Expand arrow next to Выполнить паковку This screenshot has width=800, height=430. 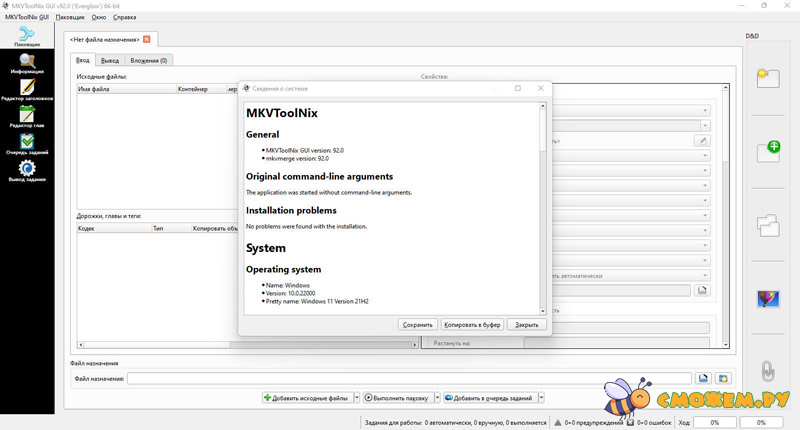[437, 398]
